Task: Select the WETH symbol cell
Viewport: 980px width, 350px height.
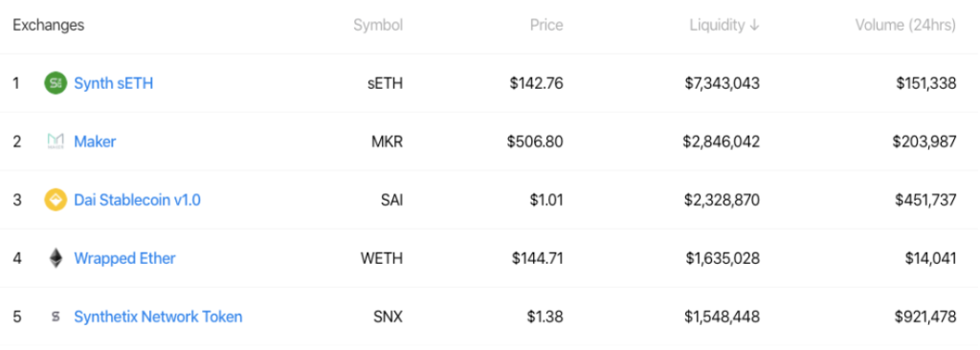Action: coord(382,259)
